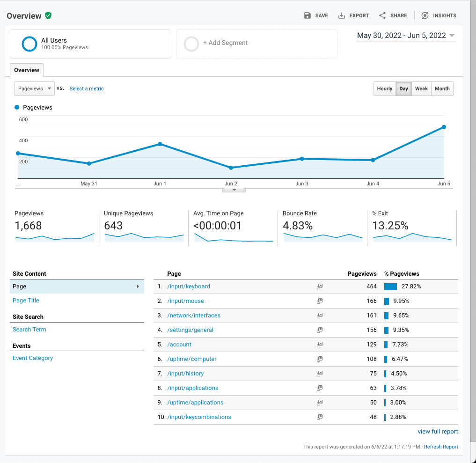Image resolution: width=476 pixels, height=463 pixels.
Task: Click the view full report link
Action: [438, 432]
